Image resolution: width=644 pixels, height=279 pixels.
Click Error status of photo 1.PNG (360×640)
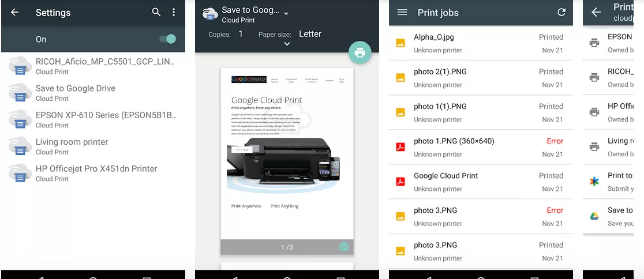[555, 141]
